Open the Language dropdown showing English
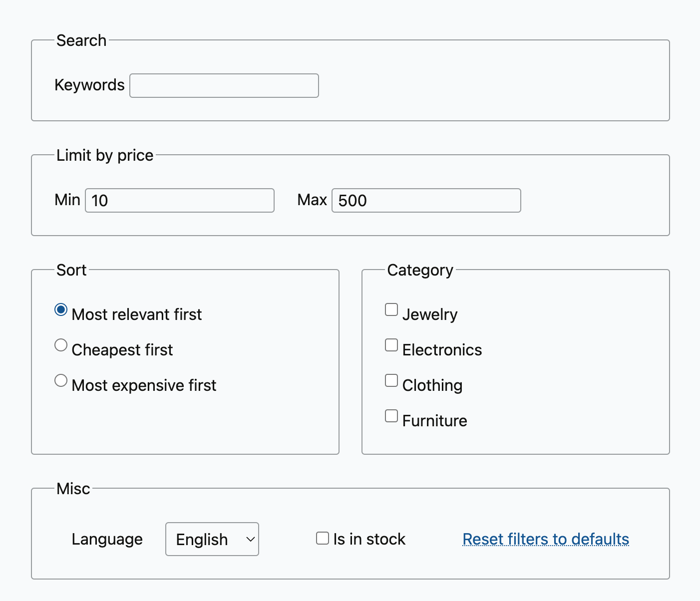Viewport: 700px width, 601px height. click(212, 539)
